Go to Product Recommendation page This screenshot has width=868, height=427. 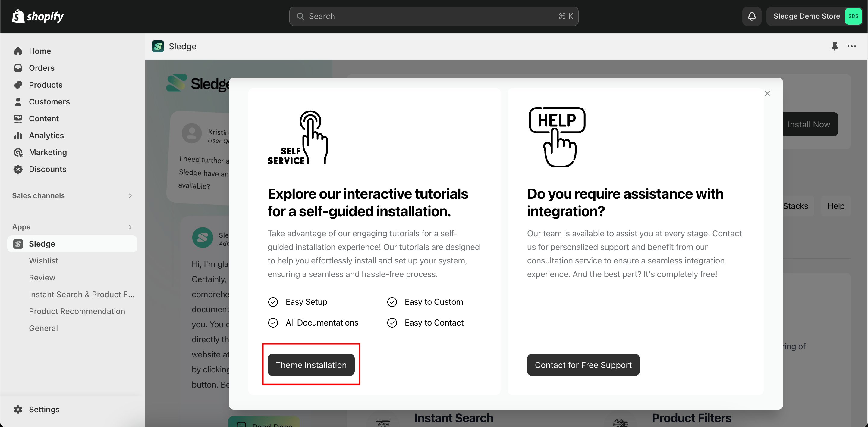(77, 311)
